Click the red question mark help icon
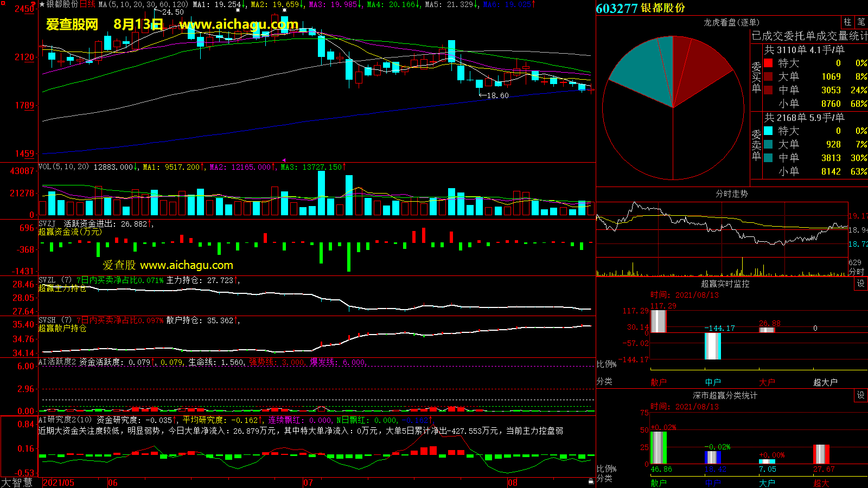 (x=34, y=4)
